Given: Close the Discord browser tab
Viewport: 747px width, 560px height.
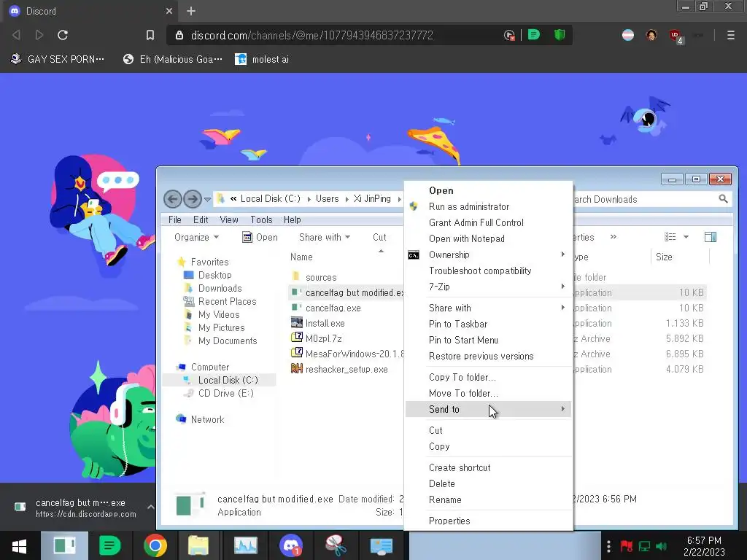Looking at the screenshot, I should tap(169, 11).
